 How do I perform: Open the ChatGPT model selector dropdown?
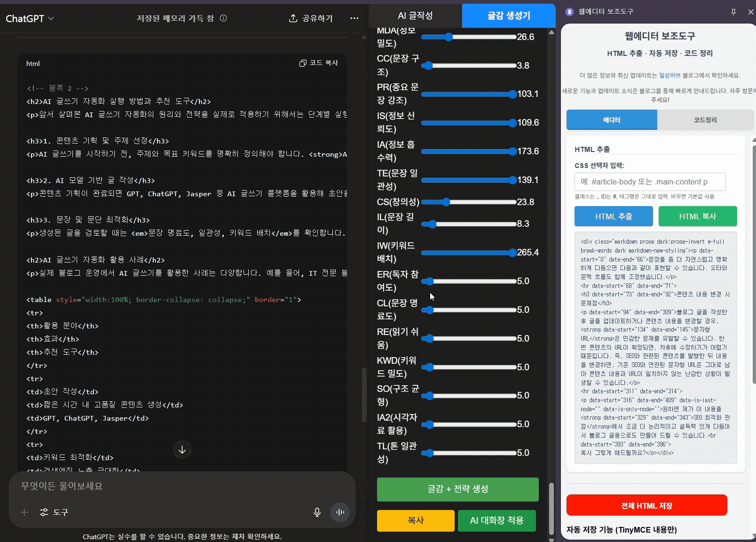tap(30, 18)
